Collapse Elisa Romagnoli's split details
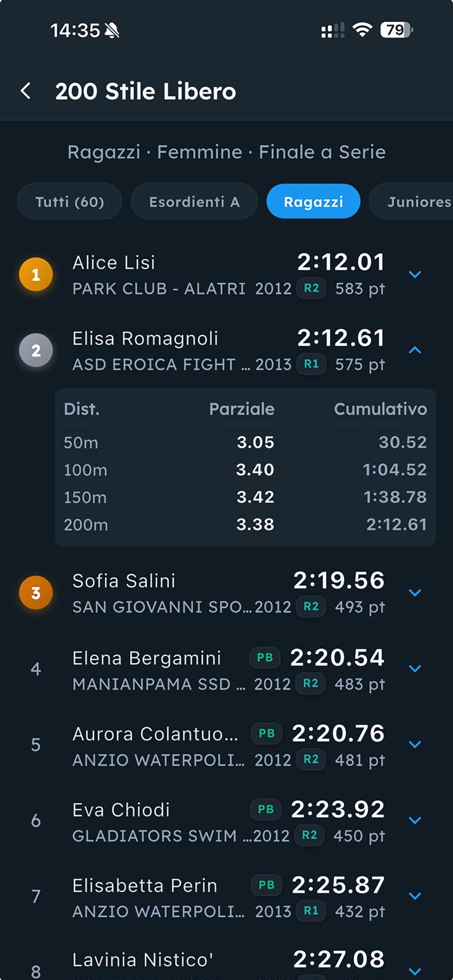The width and height of the screenshot is (453, 980). 415,350
